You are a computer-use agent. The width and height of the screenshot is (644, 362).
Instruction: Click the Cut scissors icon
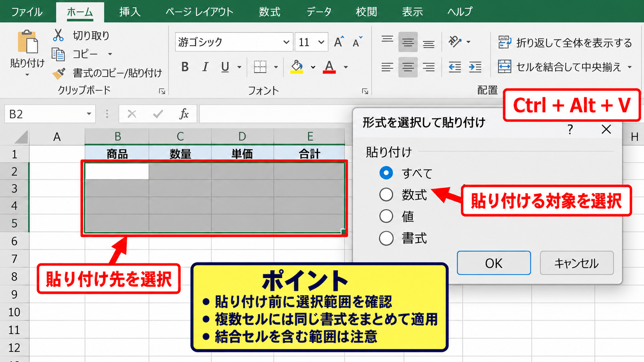click(58, 35)
